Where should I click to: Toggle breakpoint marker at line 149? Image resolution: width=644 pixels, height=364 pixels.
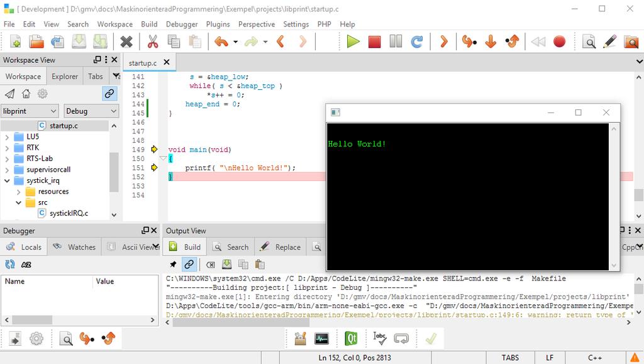click(154, 149)
